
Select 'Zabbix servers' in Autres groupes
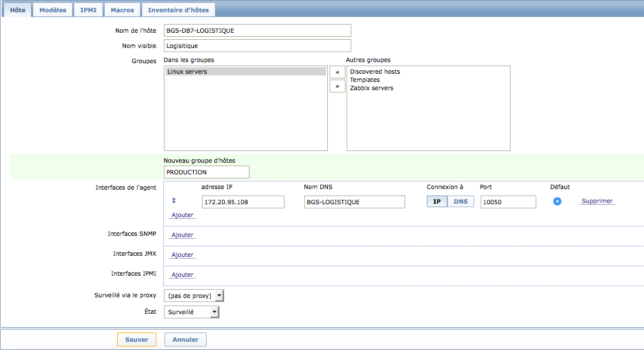[x=372, y=88]
